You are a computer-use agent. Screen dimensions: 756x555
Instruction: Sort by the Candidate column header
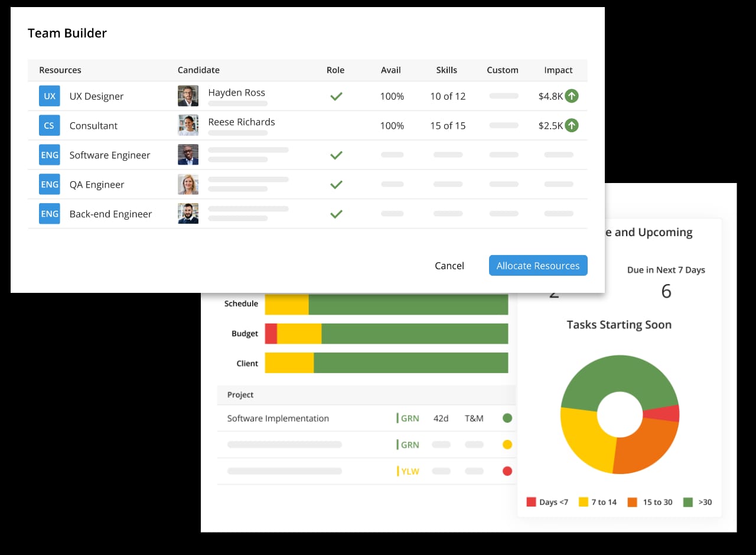click(198, 70)
